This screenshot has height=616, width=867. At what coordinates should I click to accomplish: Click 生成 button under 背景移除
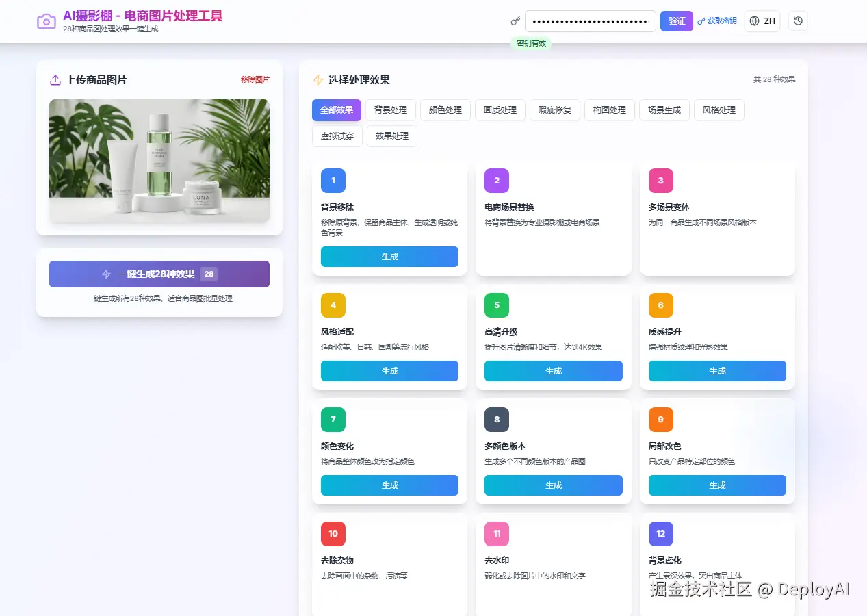390,257
